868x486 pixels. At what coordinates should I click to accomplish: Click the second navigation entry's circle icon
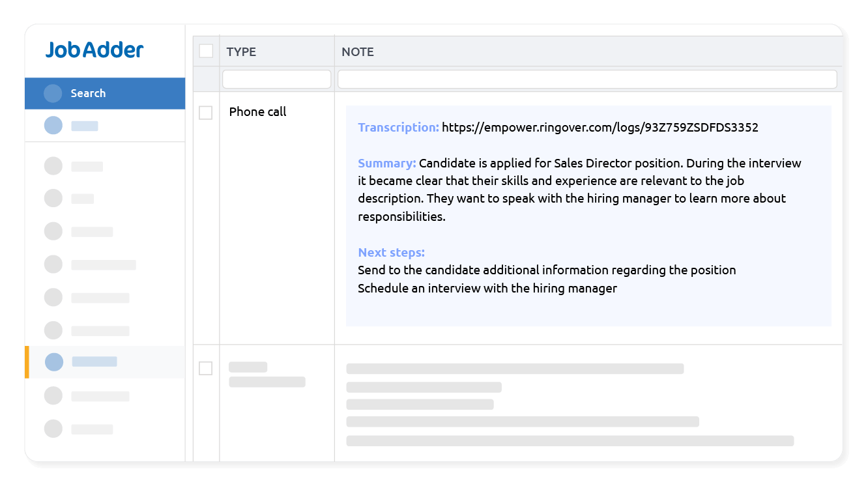point(53,198)
